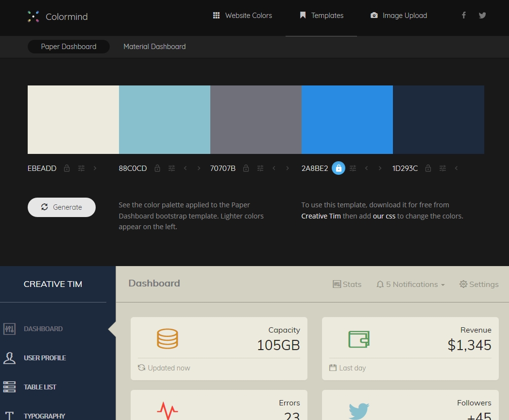Viewport: 509px width, 420px height.
Task: Click the gray 70707B color swatch
Action: pos(255,119)
